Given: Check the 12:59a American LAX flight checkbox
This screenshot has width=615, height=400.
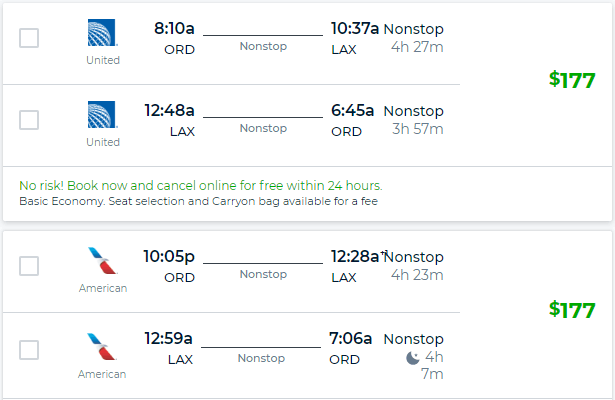Looking at the screenshot, I should pyautogui.click(x=29, y=350).
